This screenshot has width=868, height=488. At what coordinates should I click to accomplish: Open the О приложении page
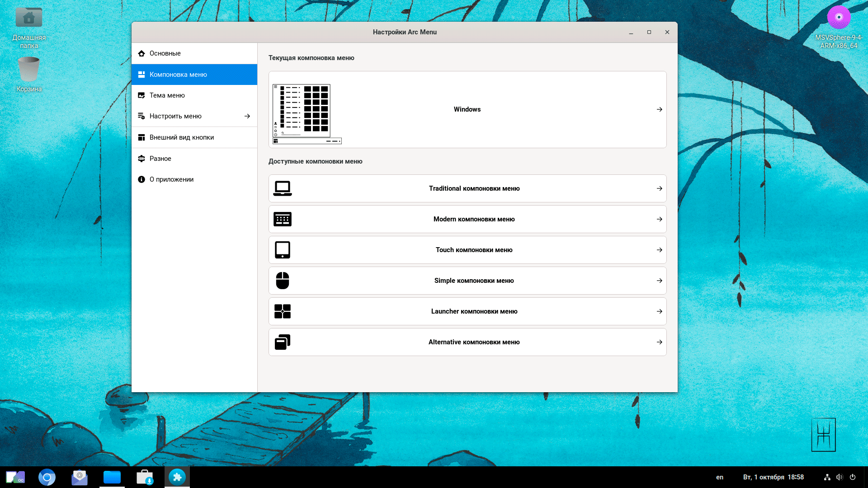[171, 179]
